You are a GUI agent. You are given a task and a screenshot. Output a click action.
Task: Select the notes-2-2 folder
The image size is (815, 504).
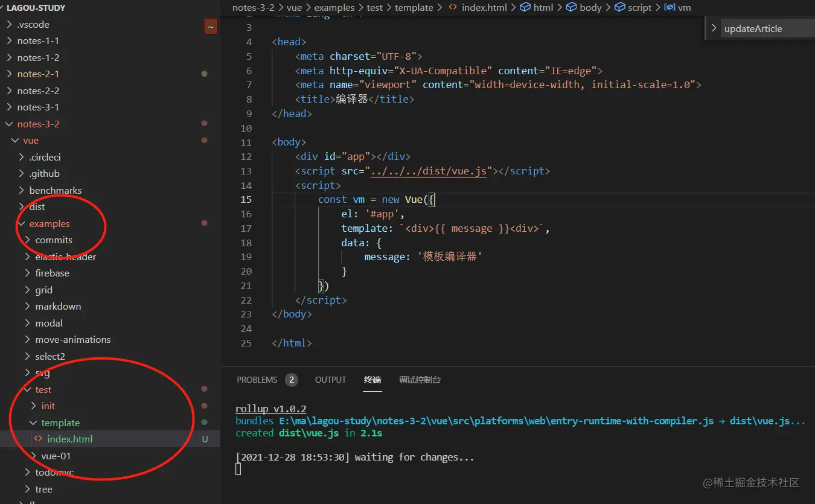coord(38,91)
